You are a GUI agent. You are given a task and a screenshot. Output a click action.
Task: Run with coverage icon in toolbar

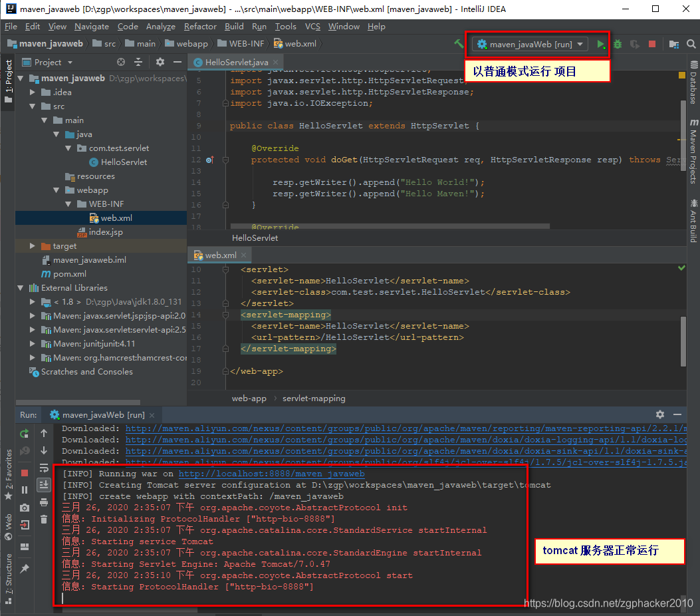(634, 44)
